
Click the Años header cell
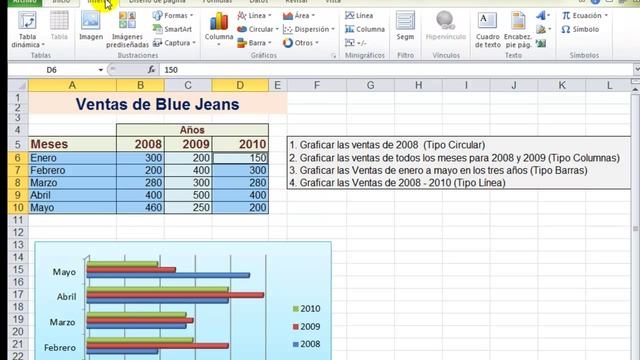click(192, 130)
